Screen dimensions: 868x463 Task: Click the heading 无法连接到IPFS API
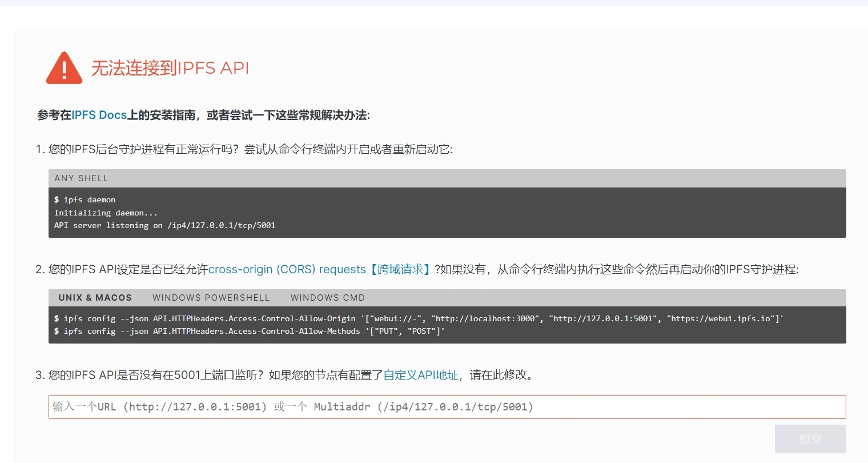coord(170,68)
